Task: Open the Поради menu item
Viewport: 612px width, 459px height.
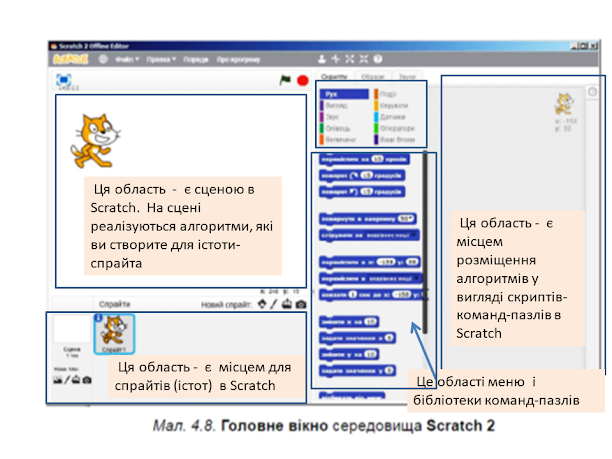Action: tap(196, 60)
